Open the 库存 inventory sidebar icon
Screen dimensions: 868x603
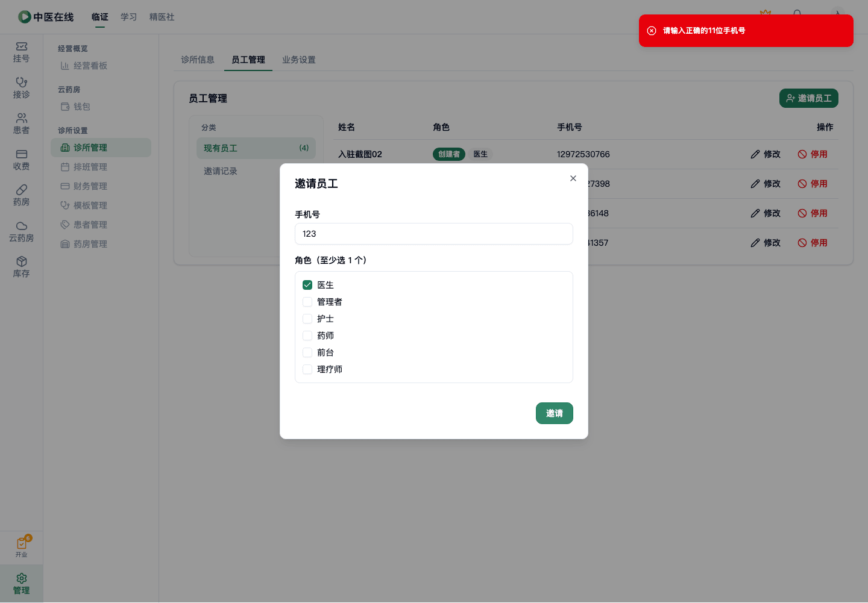point(21,267)
